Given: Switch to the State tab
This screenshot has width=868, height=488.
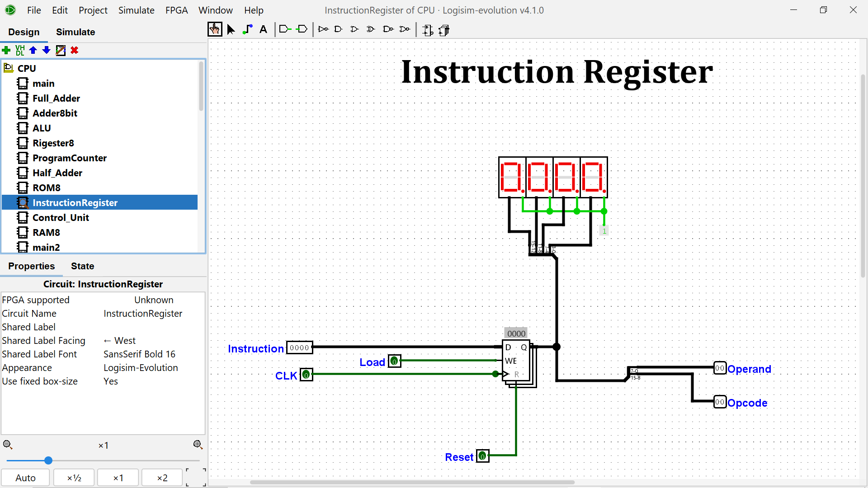Looking at the screenshot, I should click(x=82, y=266).
